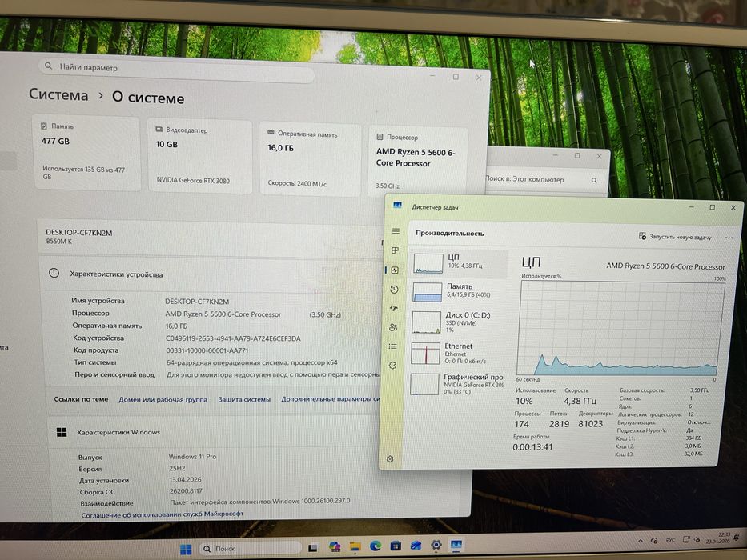This screenshot has height=560, width=747.
Task: Click 'Запустить новую задачу' in Task Manager
Action: click(x=675, y=237)
